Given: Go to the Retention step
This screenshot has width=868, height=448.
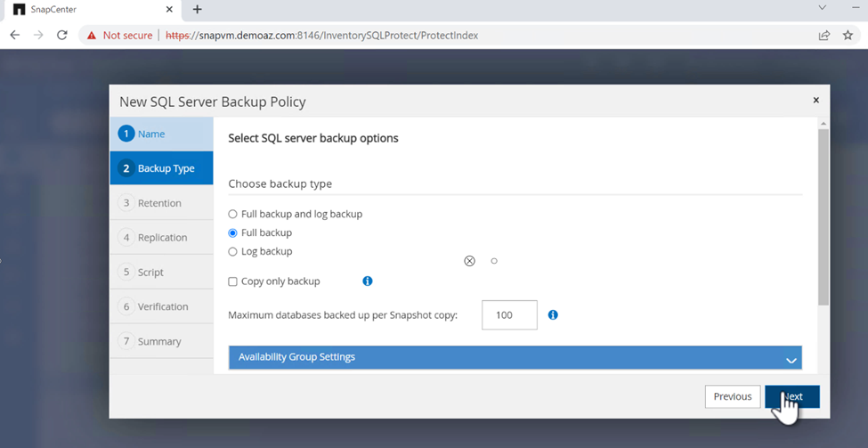Looking at the screenshot, I should coord(159,203).
